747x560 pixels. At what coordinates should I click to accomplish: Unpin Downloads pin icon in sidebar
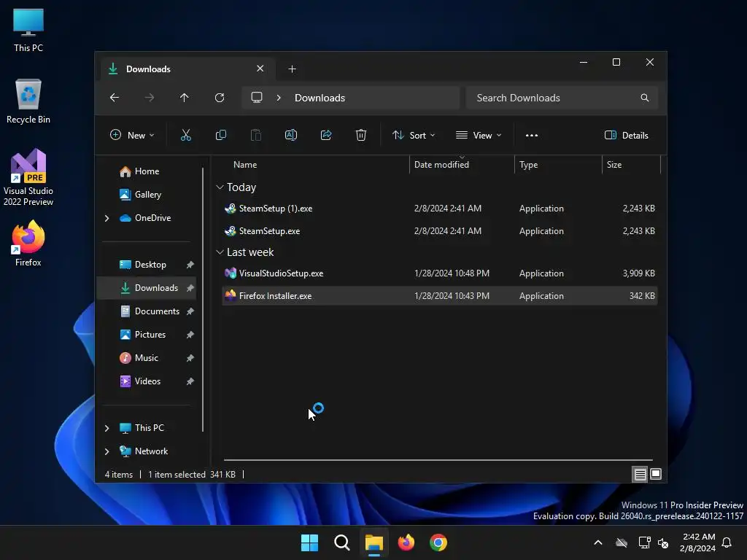coord(190,288)
